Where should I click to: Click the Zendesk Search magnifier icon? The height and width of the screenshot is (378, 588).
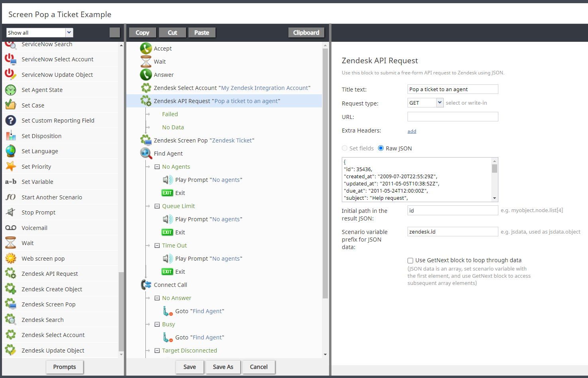click(10, 320)
